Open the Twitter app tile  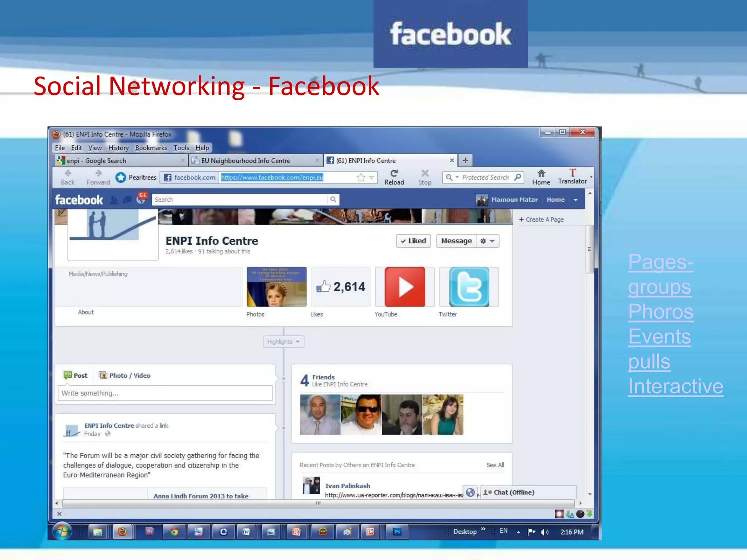tap(469, 287)
